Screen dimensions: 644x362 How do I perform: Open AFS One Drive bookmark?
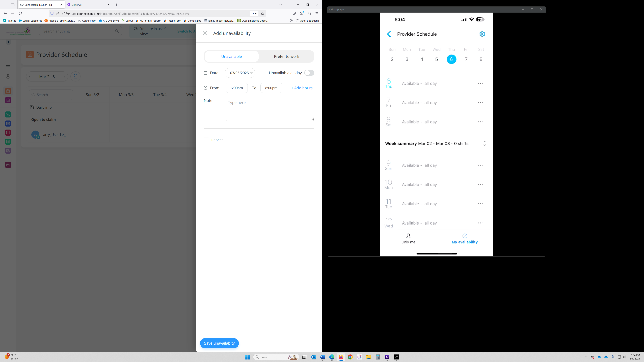[x=109, y=21]
